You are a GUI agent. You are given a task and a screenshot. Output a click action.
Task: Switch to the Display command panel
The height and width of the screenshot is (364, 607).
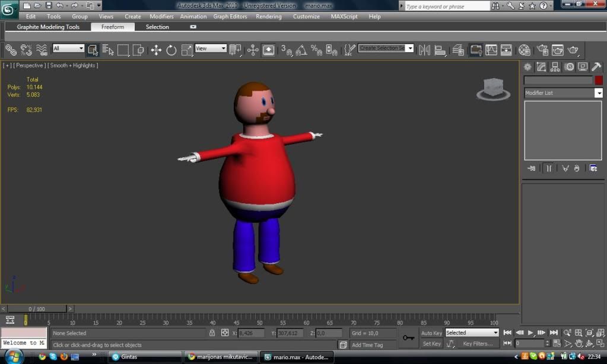tap(583, 67)
